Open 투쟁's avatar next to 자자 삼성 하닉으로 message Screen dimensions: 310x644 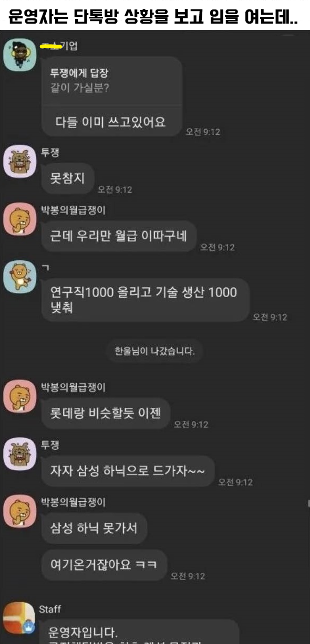[19, 454]
